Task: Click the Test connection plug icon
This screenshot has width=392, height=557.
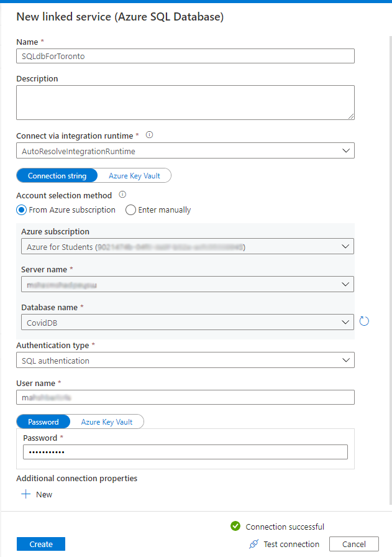Action: (253, 544)
